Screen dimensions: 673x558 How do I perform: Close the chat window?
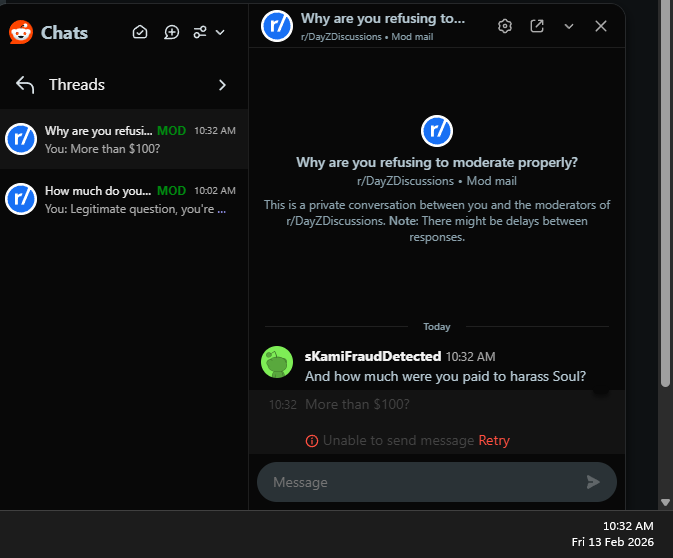point(601,26)
